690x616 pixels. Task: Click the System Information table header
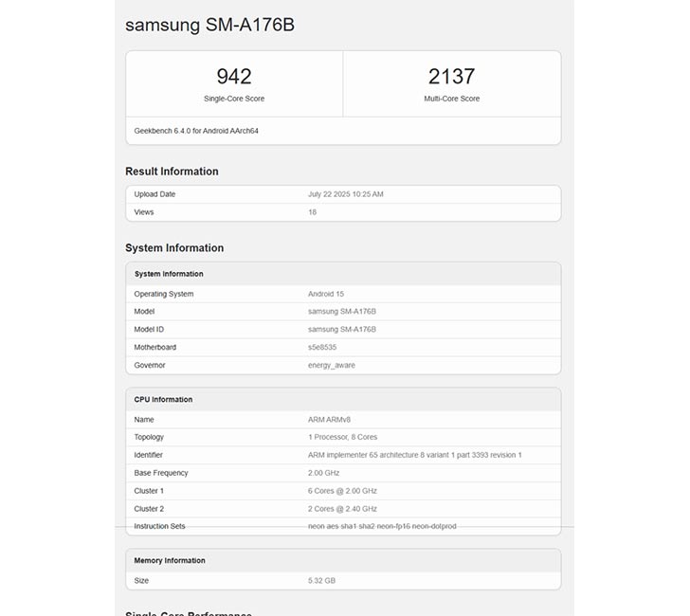pyautogui.click(x=169, y=274)
